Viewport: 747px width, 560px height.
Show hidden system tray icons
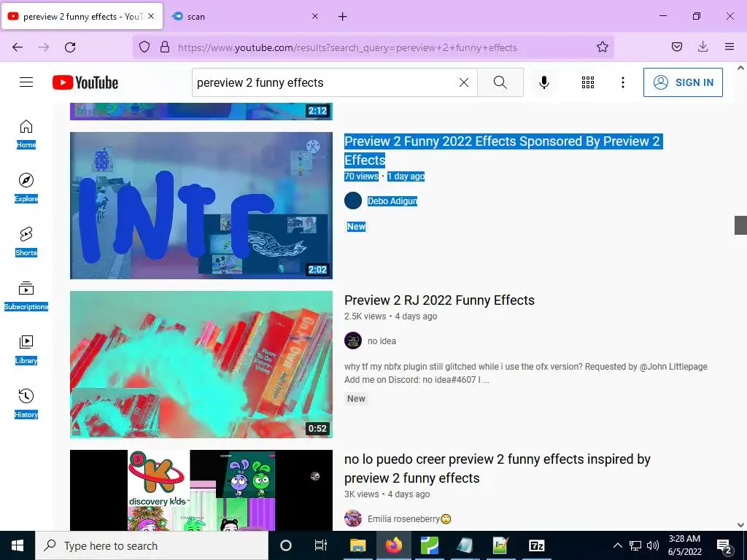[617, 545]
